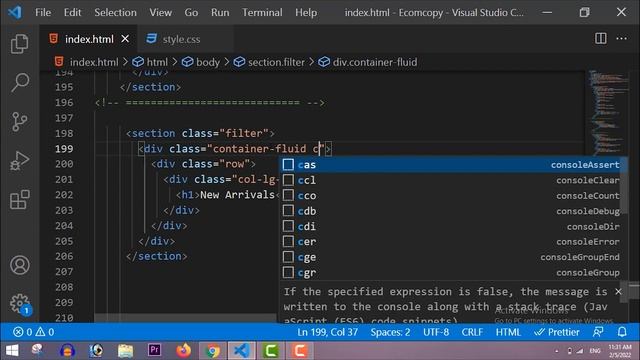The width and height of the screenshot is (640, 360).
Task: Click the Prettier status item
Action: (557, 332)
